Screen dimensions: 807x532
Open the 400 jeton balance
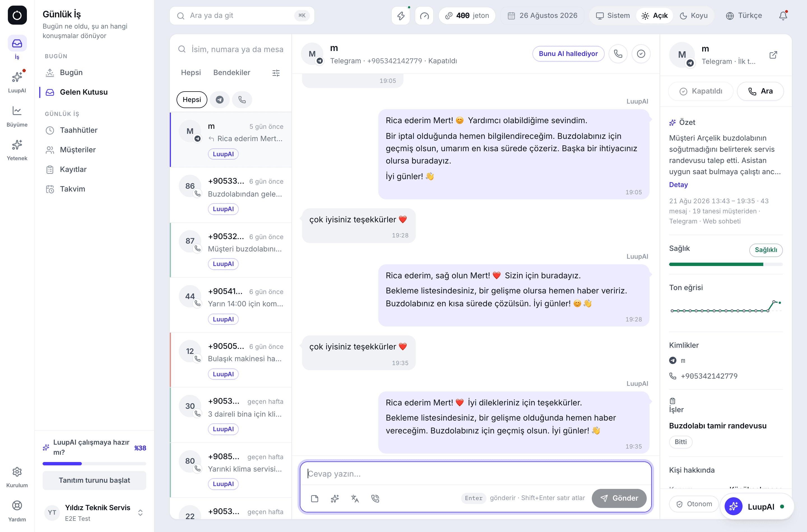pyautogui.click(x=467, y=16)
